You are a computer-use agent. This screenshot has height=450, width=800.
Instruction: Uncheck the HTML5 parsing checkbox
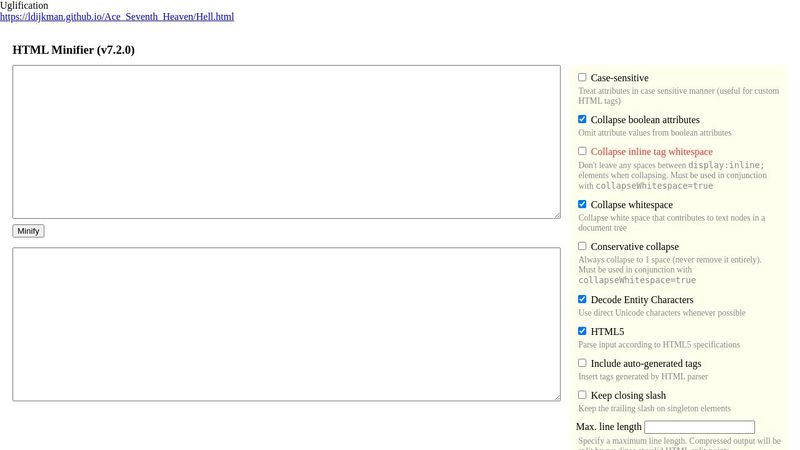582,331
